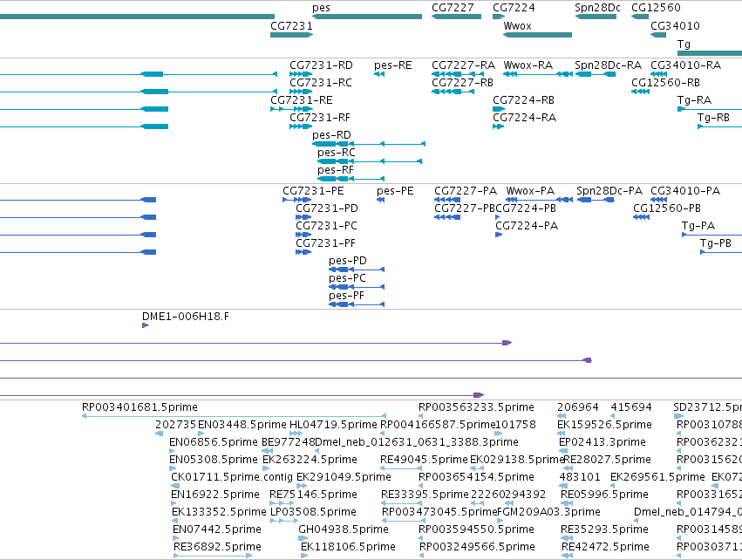Image resolution: width=742 pixels, height=560 pixels.
Task: Select protein Tg-PB
Action: pos(721,252)
